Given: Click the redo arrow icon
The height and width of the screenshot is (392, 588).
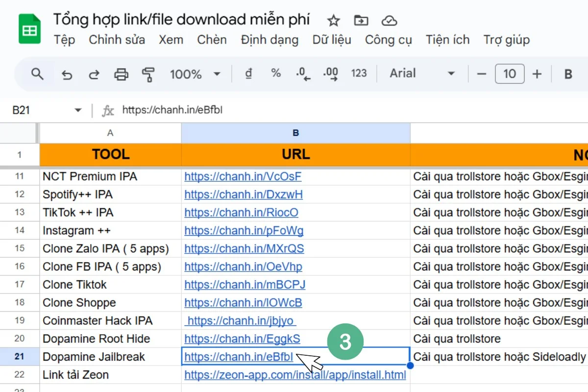Looking at the screenshot, I should pyautogui.click(x=93, y=74).
